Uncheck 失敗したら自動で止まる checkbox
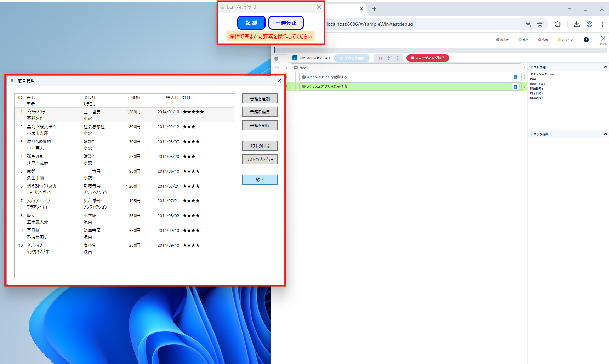This screenshot has width=609, height=364. click(295, 58)
